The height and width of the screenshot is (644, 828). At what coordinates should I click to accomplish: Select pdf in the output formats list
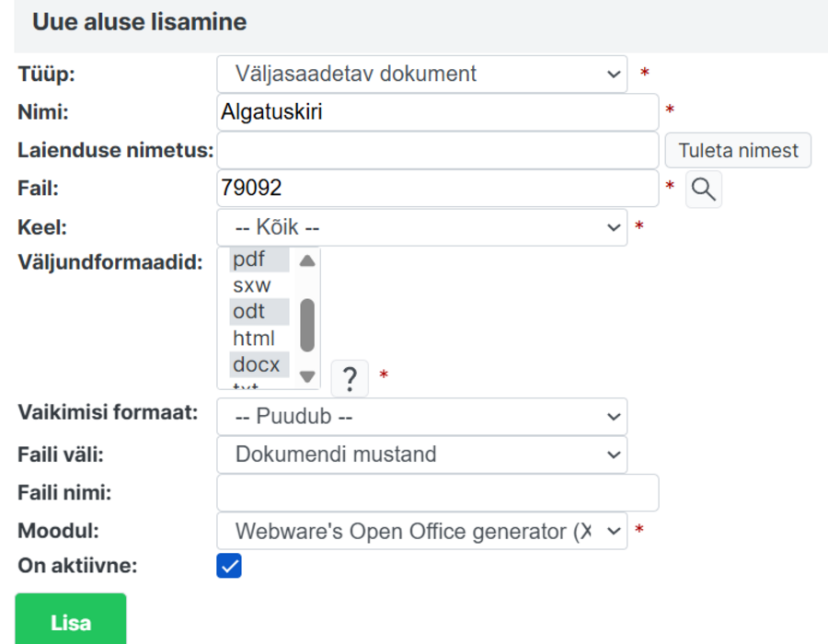click(259, 259)
